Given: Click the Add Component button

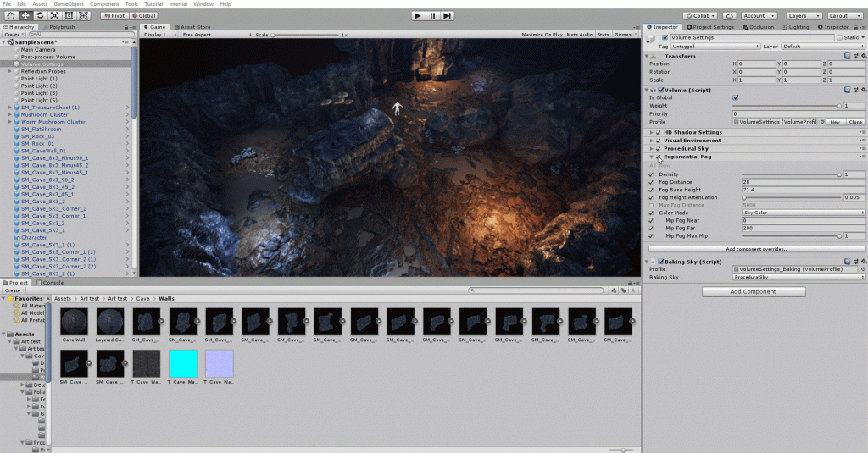Looking at the screenshot, I should point(754,291).
